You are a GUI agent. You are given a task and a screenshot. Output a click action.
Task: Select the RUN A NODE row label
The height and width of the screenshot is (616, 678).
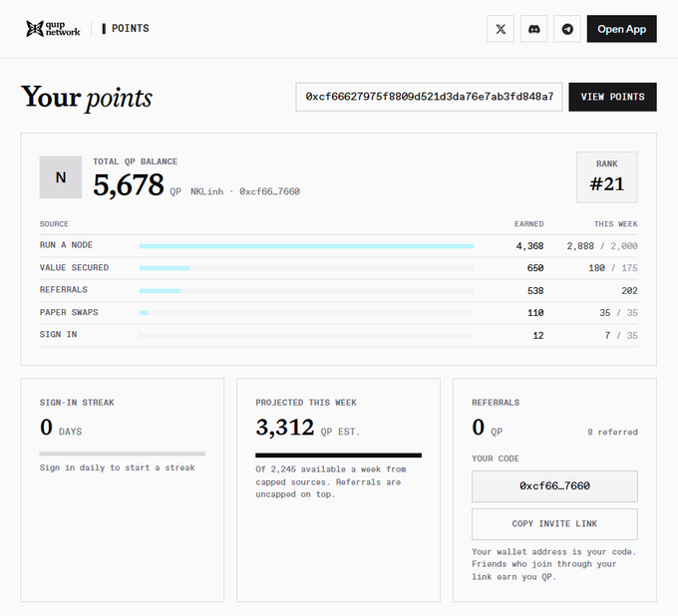(x=66, y=245)
